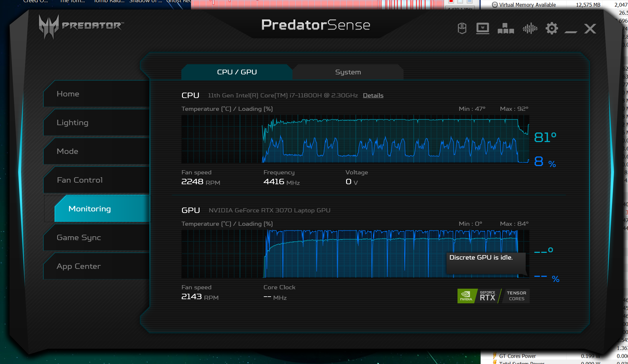Image resolution: width=628 pixels, height=364 pixels.
Task: Click the GPU fan speed 2143 RPM
Action: point(200,297)
